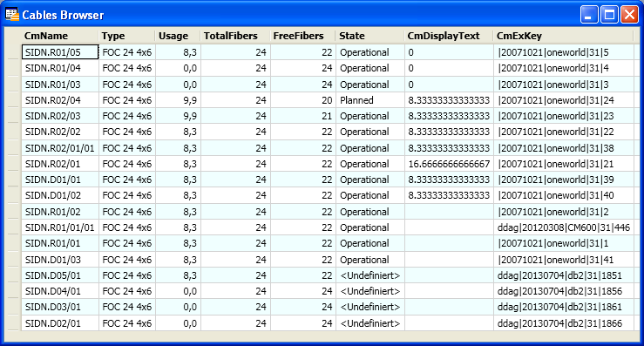
Task: Sort table by Type column header
Action: coord(127,36)
